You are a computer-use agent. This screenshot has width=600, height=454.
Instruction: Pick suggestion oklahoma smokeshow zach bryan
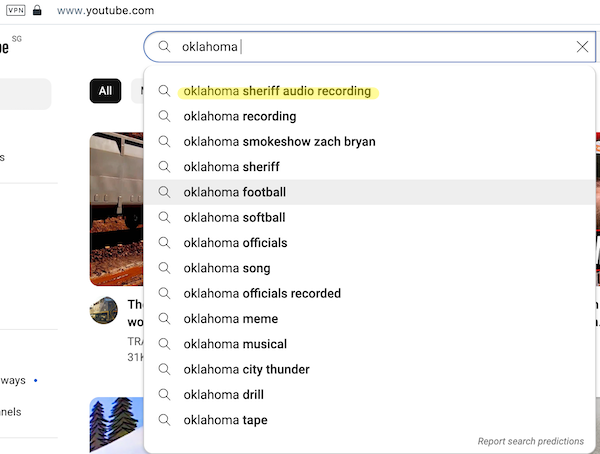click(x=369, y=142)
